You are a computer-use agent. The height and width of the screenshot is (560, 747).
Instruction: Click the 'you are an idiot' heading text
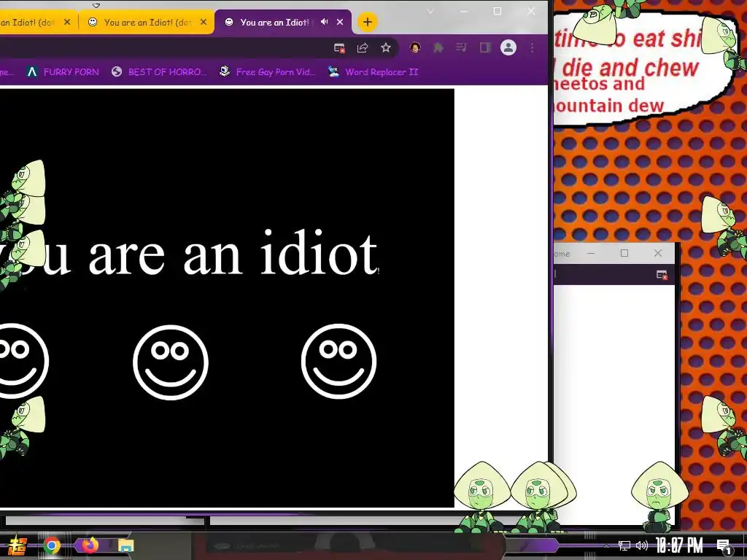coord(189,253)
